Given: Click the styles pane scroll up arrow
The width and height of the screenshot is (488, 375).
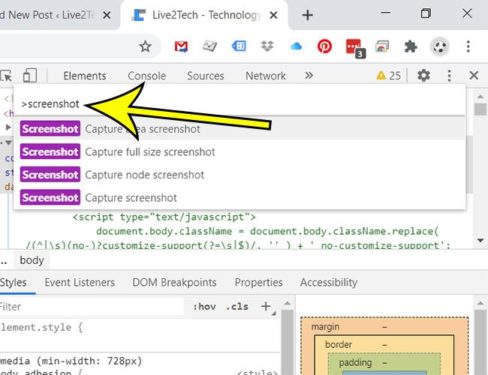Looking at the screenshot, I should point(287,304).
